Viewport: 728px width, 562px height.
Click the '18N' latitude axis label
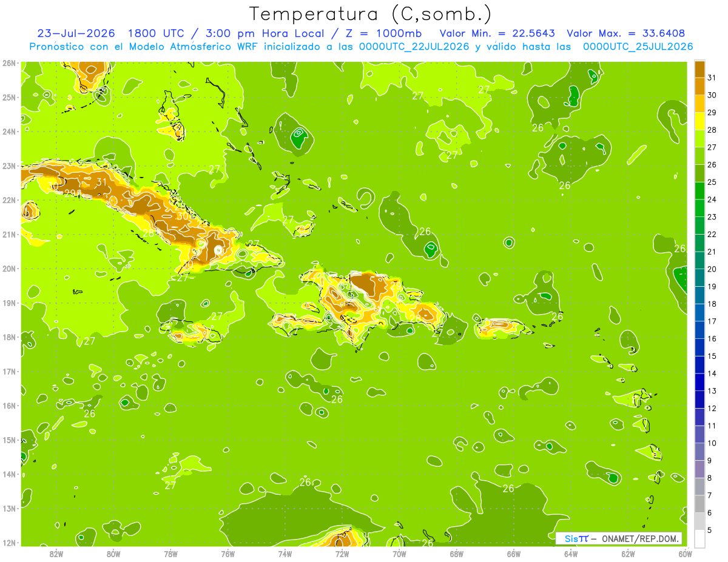[8, 337]
